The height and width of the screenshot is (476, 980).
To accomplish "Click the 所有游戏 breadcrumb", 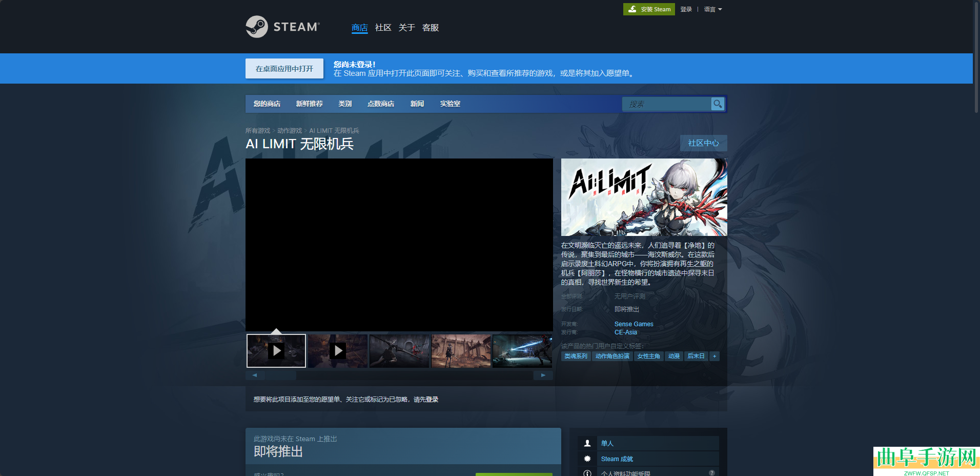I will (258, 131).
